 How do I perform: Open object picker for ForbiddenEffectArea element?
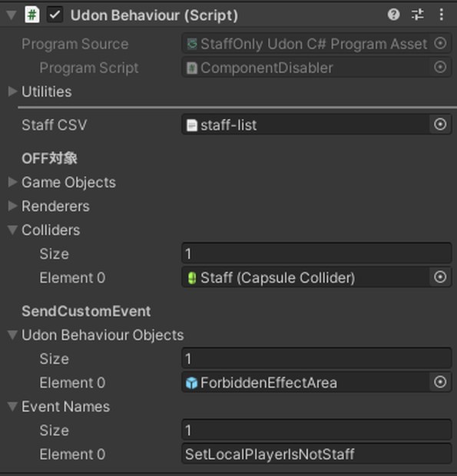point(440,382)
